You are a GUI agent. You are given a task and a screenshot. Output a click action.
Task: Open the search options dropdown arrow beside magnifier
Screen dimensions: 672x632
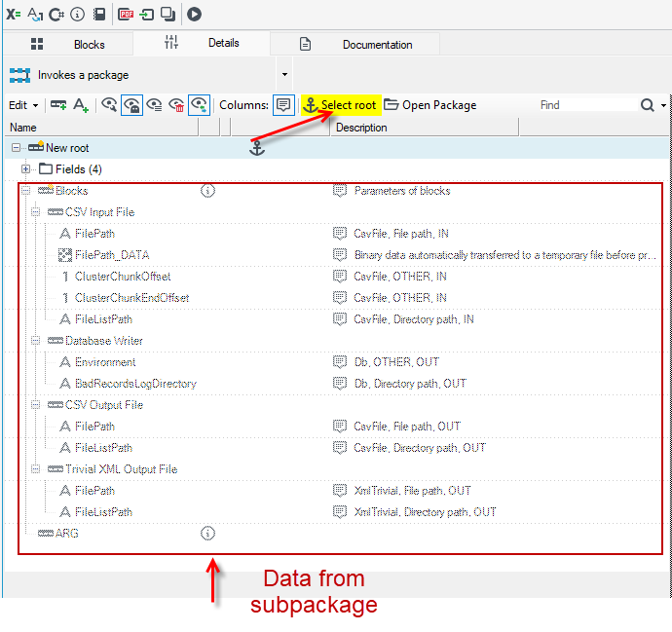coord(664,105)
